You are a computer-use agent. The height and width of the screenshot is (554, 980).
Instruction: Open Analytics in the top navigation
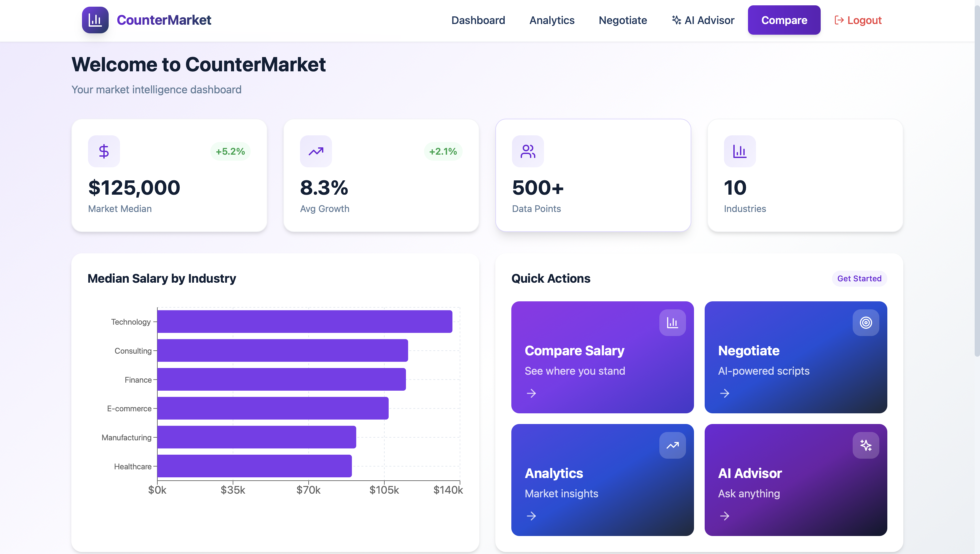[x=552, y=20]
